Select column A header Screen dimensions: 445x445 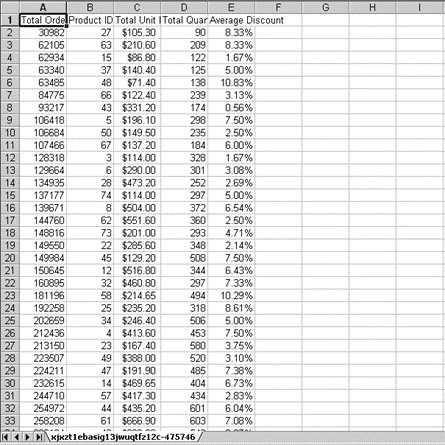43,7
